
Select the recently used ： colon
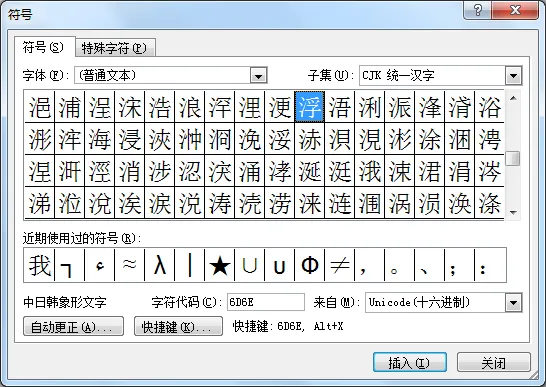point(490,265)
